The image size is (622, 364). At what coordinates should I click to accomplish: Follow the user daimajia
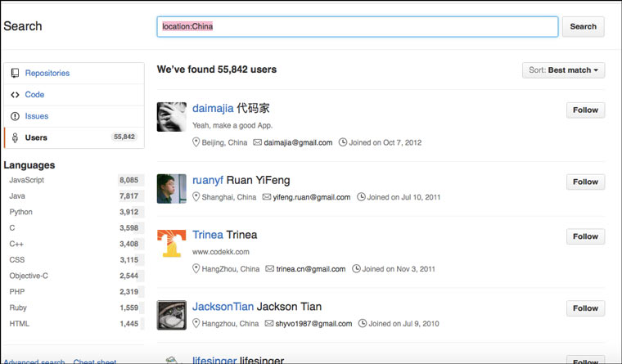click(x=585, y=110)
